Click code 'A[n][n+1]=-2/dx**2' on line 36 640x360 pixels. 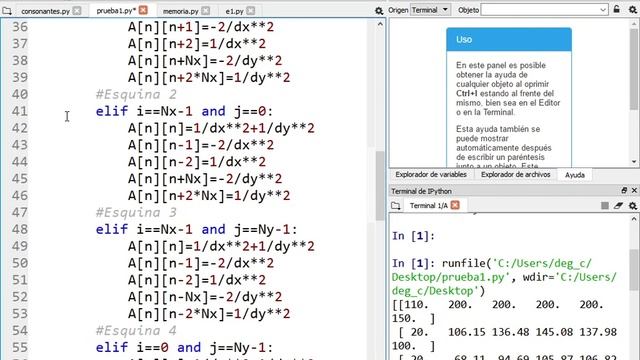pos(201,27)
